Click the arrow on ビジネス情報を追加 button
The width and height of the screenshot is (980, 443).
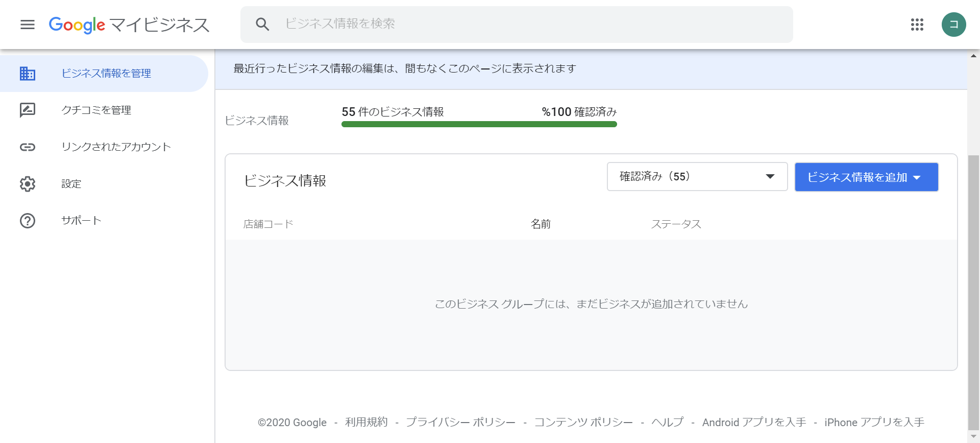(917, 178)
